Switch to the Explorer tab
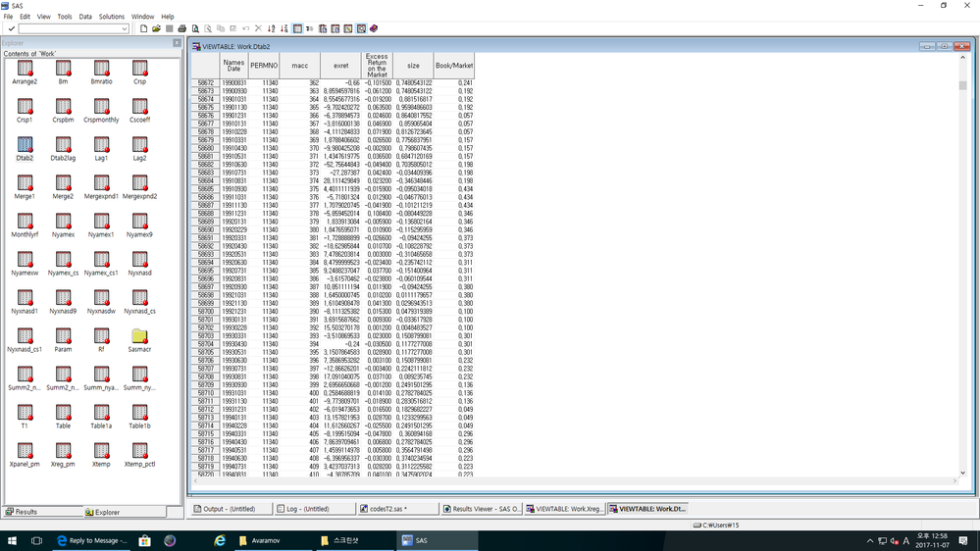Image resolution: width=980 pixels, height=551 pixels. [x=125, y=512]
